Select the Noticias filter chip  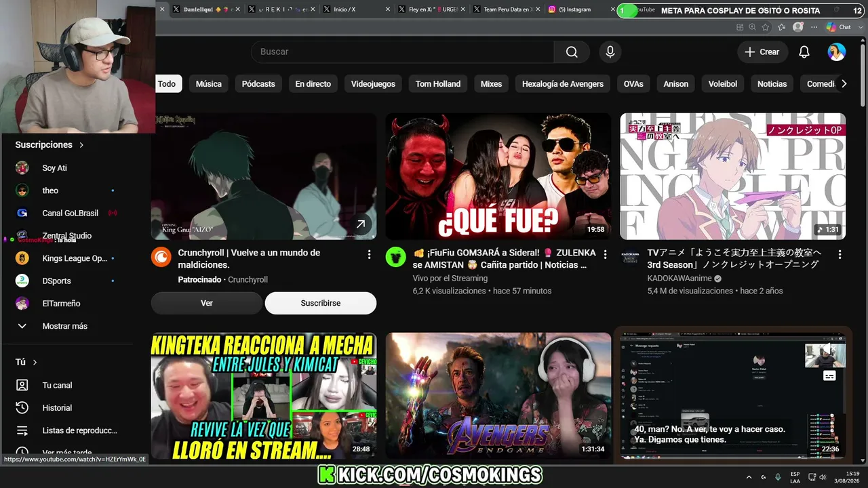[x=772, y=84]
